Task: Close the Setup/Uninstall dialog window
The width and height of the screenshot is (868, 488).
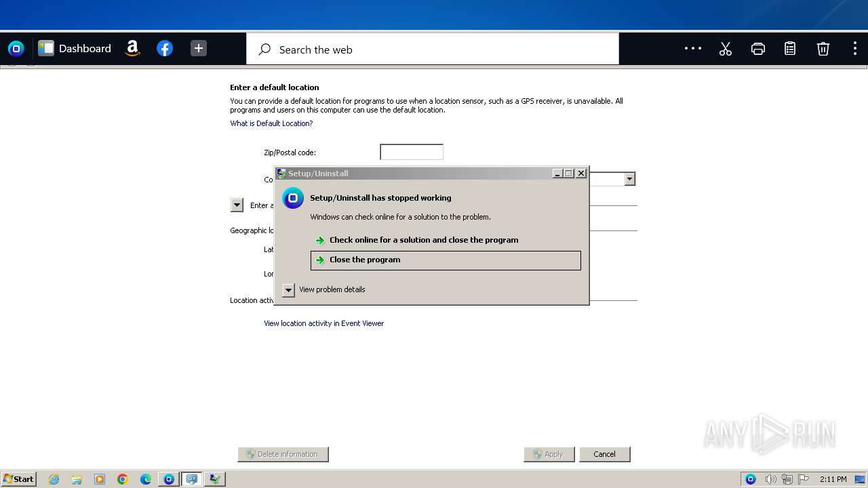Action: click(580, 174)
